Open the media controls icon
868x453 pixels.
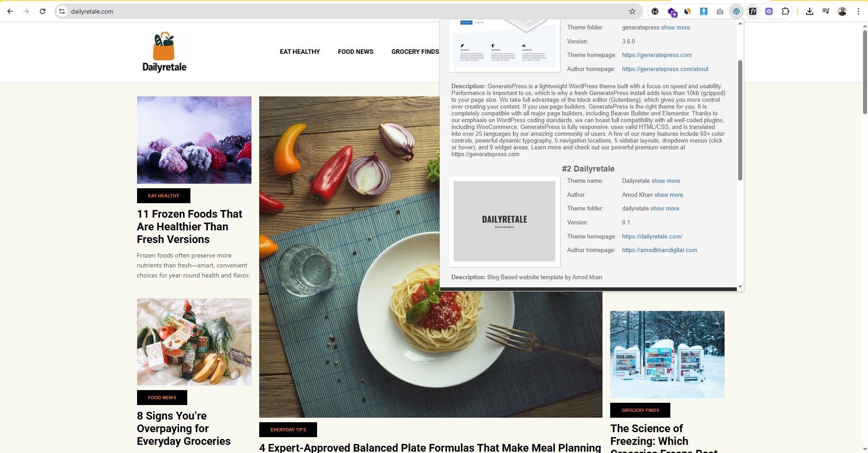[826, 11]
